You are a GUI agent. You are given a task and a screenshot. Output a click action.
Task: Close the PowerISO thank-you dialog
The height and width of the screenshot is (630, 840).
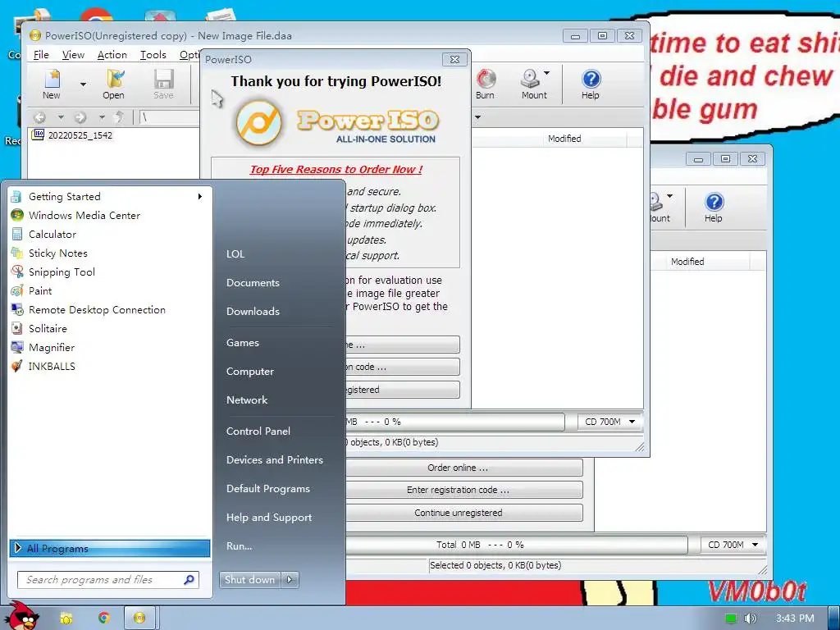coord(454,59)
